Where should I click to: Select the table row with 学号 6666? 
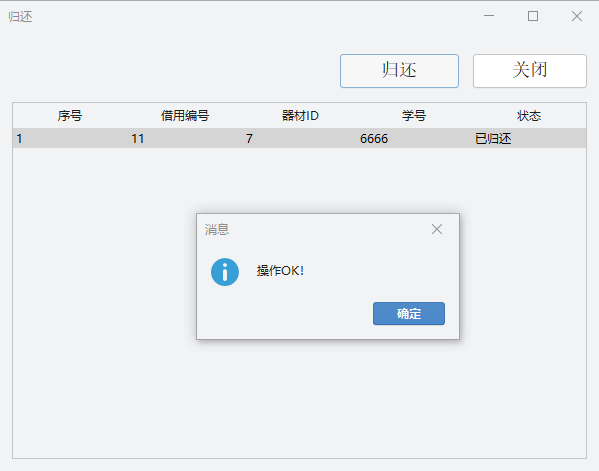[300, 138]
